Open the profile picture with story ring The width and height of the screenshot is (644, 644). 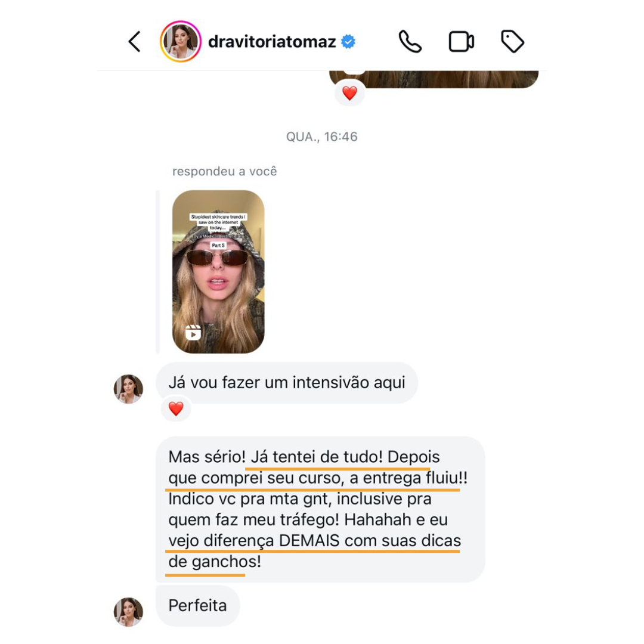click(x=180, y=42)
